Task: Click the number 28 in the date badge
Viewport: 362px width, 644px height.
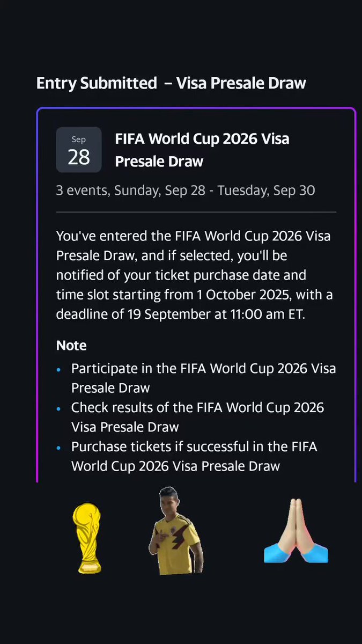Action: coord(79,157)
